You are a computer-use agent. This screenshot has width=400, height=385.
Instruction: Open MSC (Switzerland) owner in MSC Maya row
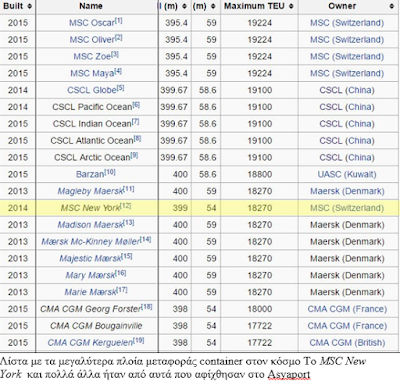point(347,73)
